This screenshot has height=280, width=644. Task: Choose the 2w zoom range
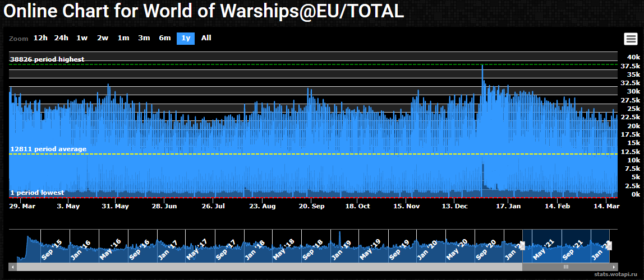(103, 38)
